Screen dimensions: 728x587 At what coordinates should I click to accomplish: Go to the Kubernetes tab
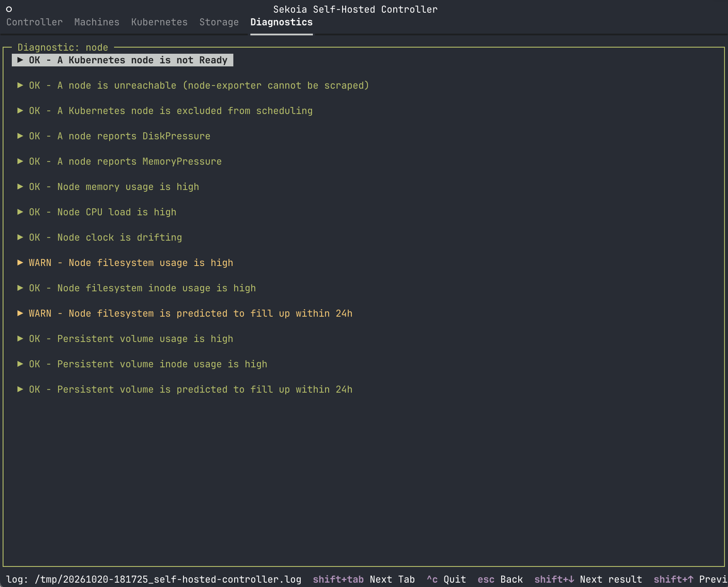(159, 22)
